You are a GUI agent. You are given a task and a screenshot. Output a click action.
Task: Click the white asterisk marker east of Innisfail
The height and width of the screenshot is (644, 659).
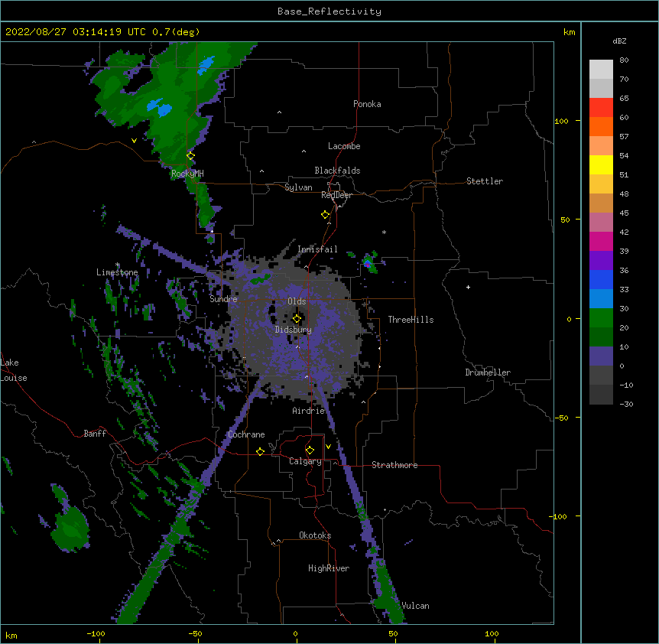click(x=384, y=232)
